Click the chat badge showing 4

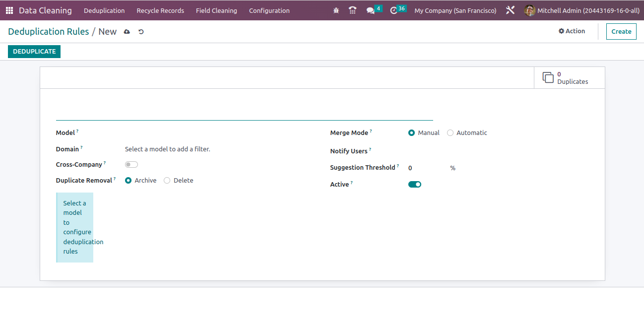point(379,8)
